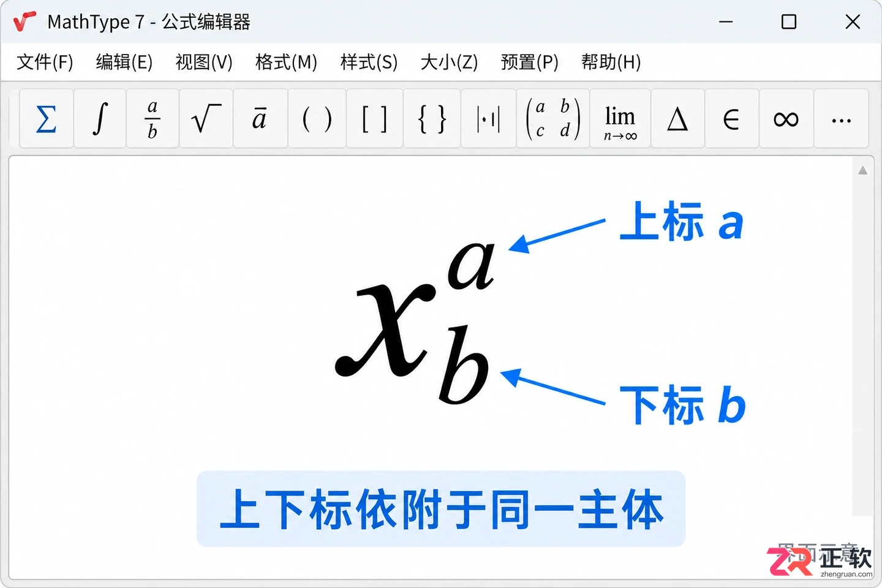Close the MathType editor window
This screenshot has height=588, width=882.
pyautogui.click(x=853, y=22)
